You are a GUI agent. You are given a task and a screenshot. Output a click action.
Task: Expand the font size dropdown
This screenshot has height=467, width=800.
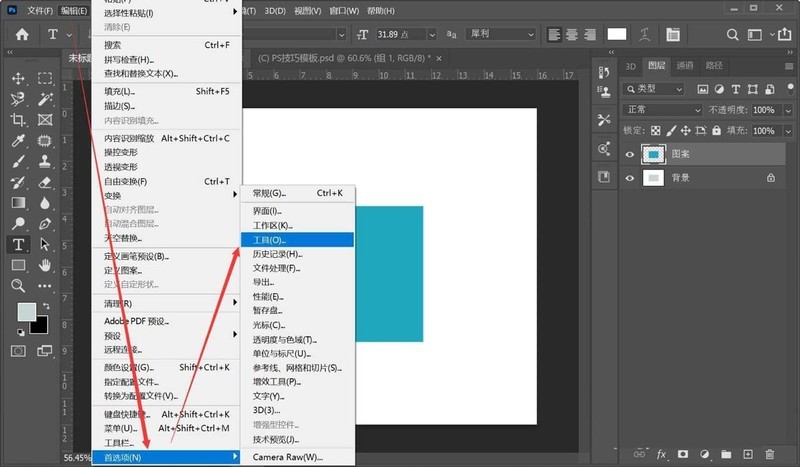(x=432, y=34)
